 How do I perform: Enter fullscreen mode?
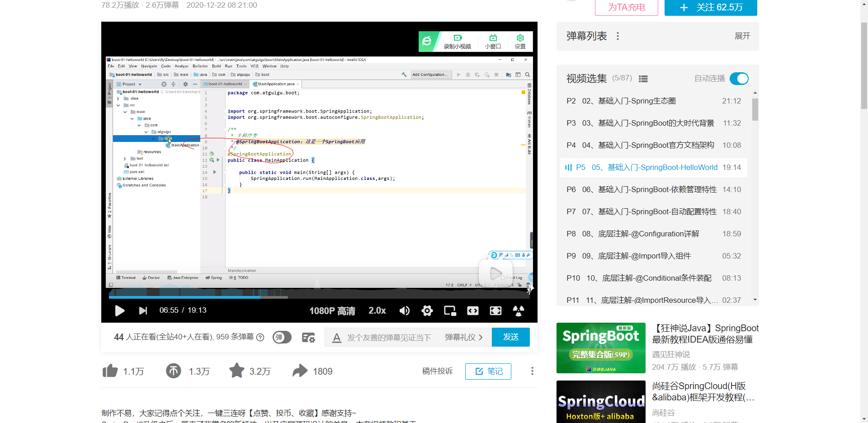(495, 310)
